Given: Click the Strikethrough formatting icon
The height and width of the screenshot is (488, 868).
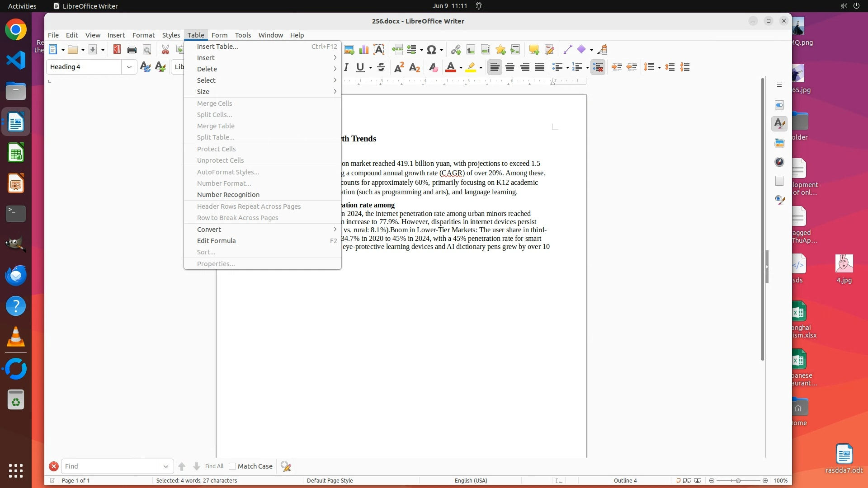Looking at the screenshot, I should (x=381, y=67).
